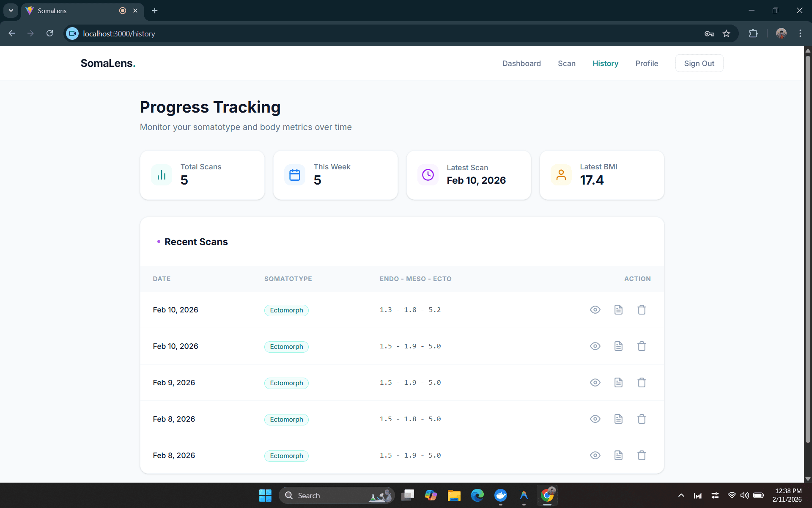Open a new browser tab
Image resolution: width=812 pixels, height=508 pixels.
(x=155, y=11)
